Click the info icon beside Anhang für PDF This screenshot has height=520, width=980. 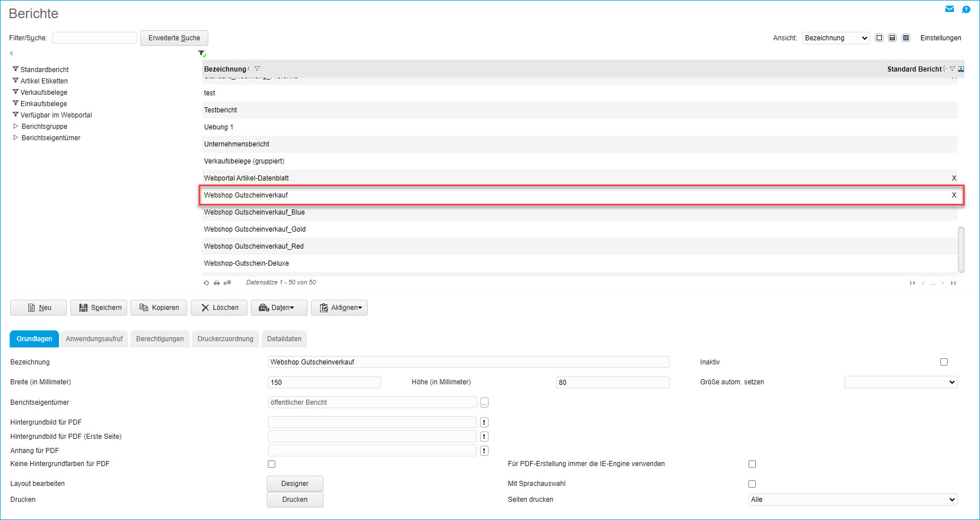[x=484, y=451]
